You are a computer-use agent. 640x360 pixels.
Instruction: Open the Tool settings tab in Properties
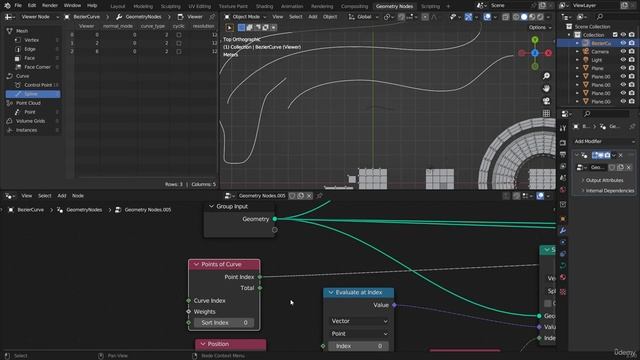point(563,128)
